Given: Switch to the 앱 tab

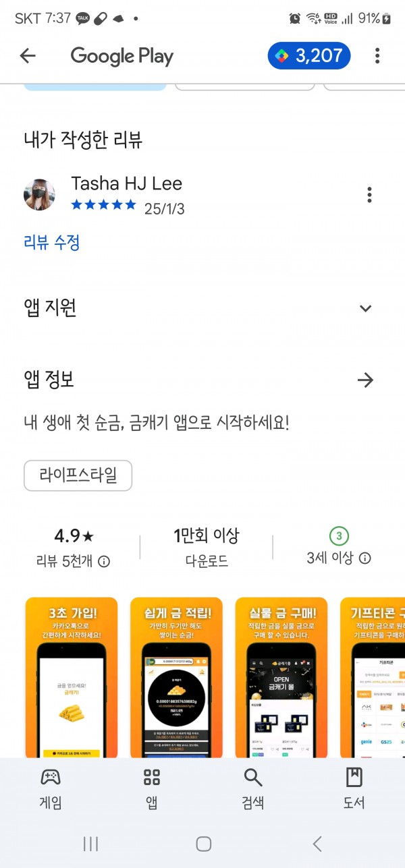Looking at the screenshot, I should point(152,789).
